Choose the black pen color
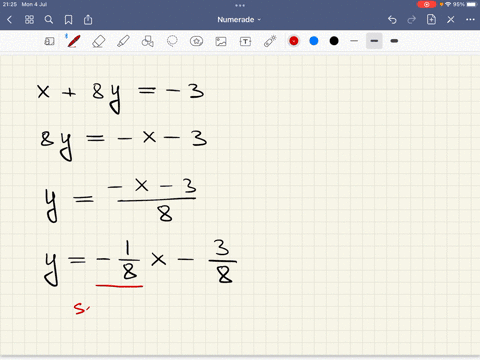Image resolution: width=480 pixels, height=360 pixels. [x=334, y=41]
